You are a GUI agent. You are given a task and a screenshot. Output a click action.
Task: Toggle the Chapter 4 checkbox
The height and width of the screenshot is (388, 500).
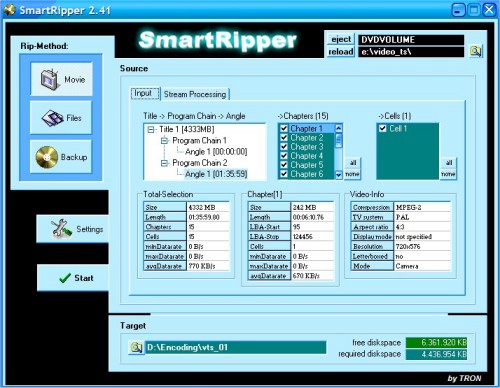[x=284, y=156]
